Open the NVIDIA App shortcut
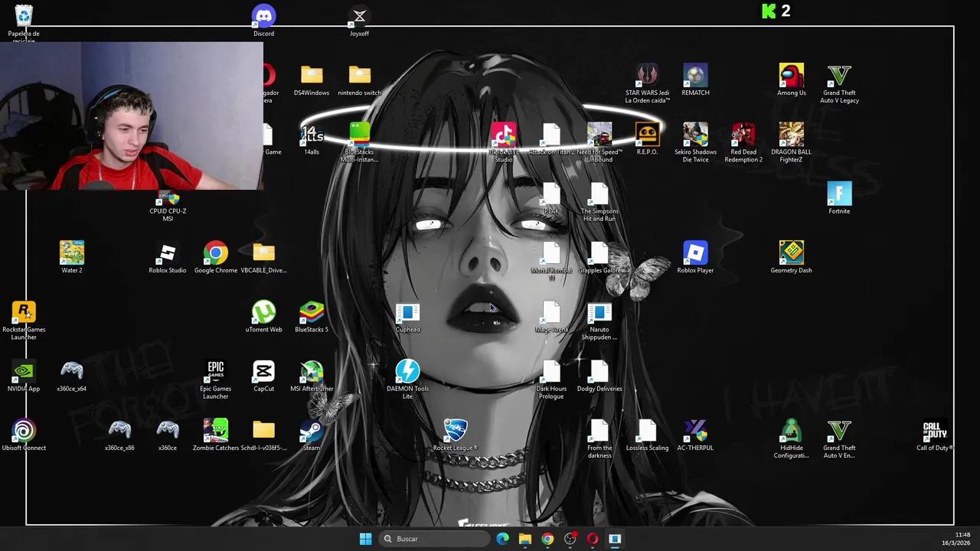 click(24, 376)
